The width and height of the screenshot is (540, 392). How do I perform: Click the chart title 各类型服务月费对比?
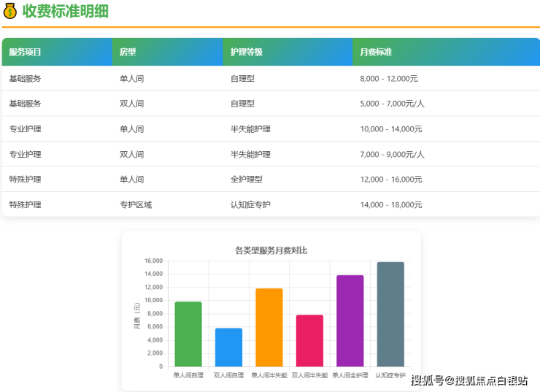(x=271, y=250)
